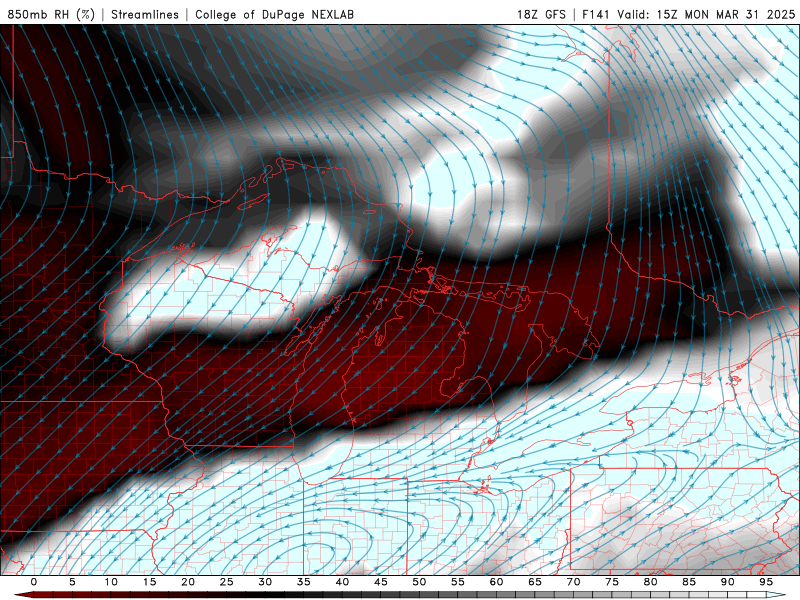800x600 pixels.
Task: Click the colorbar scale label '10'
Action: [x=111, y=582]
